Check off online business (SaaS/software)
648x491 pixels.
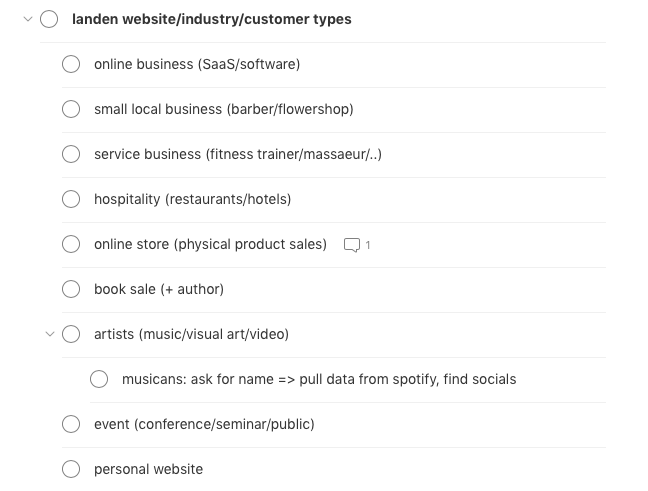pos(71,64)
